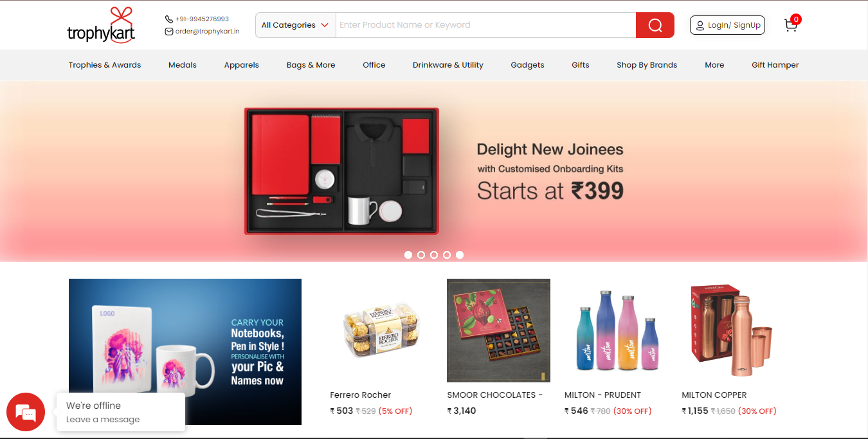
Task: Select the second banner carousel dot
Action: coord(421,255)
